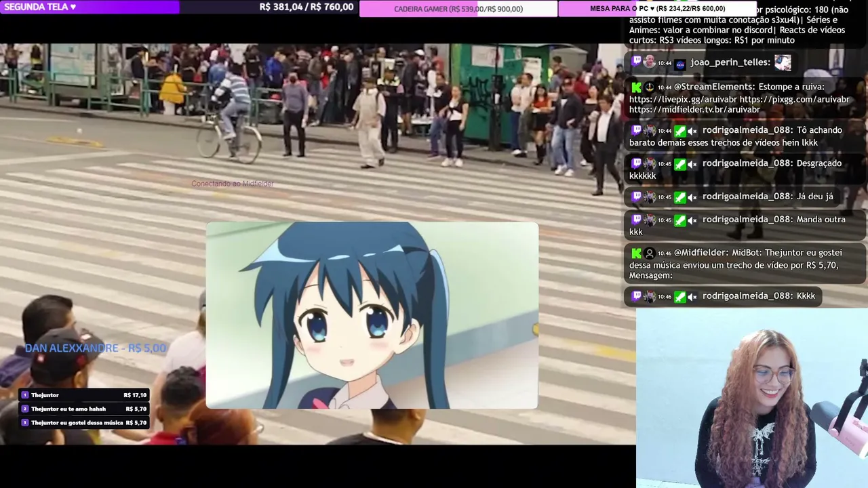Click the muted speaker icon on 'Manda outra' message
The width and height of the screenshot is (868, 488).
pyautogui.click(x=692, y=220)
